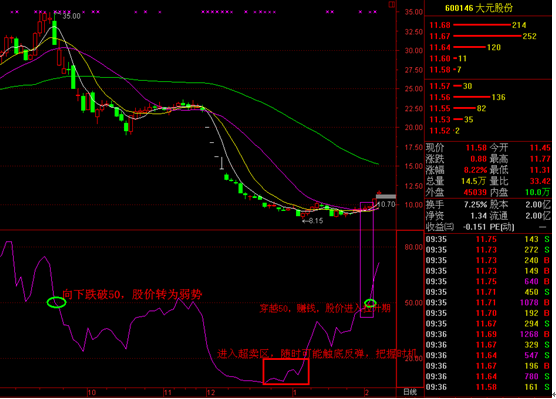Click the buy order price 11.53
The image size is (556, 399).
(x=440, y=120)
